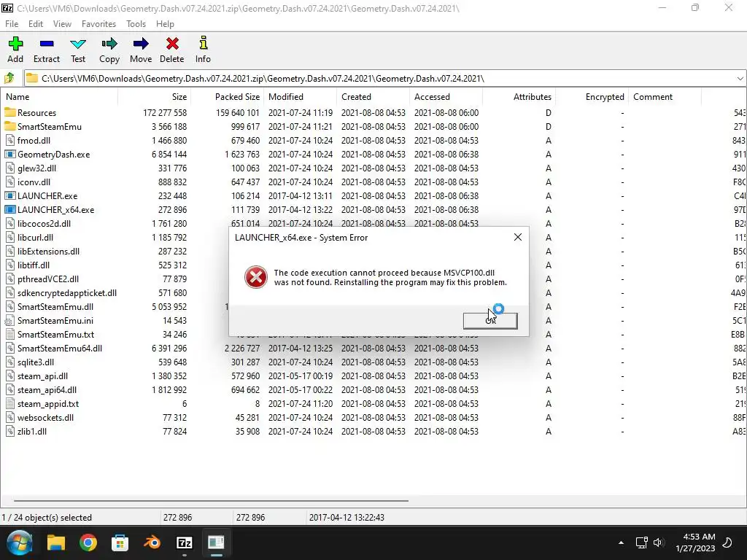The image size is (747, 560).
Task: Select the iconv.dll row
Action: [373, 182]
